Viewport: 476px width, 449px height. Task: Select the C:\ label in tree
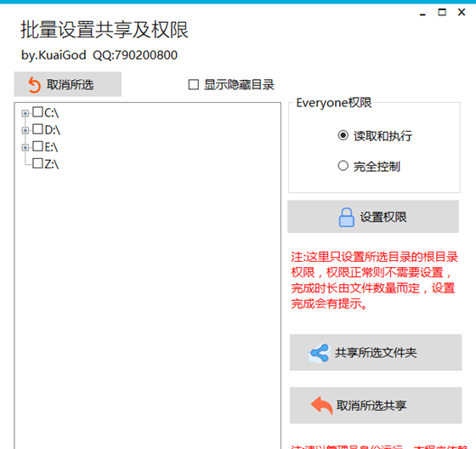pyautogui.click(x=52, y=113)
